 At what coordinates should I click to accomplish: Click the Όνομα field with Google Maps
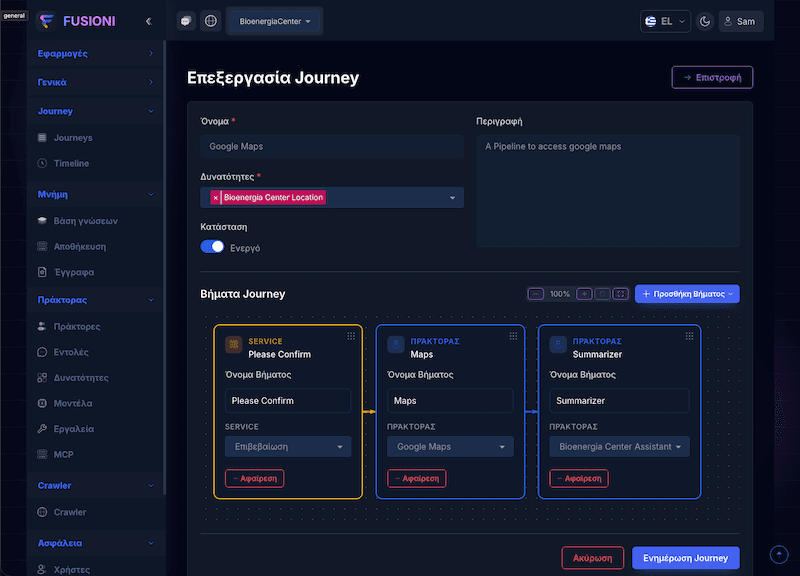pyautogui.click(x=332, y=146)
